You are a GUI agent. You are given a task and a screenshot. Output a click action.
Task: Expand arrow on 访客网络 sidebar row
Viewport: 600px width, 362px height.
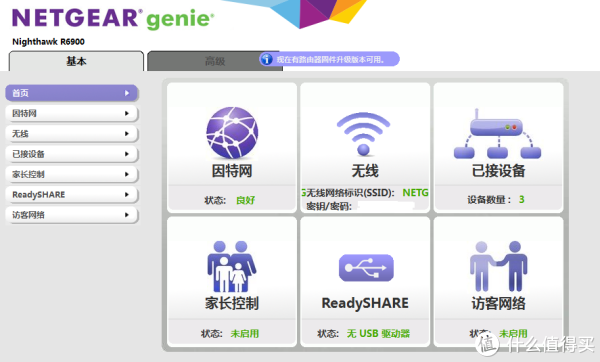127,215
